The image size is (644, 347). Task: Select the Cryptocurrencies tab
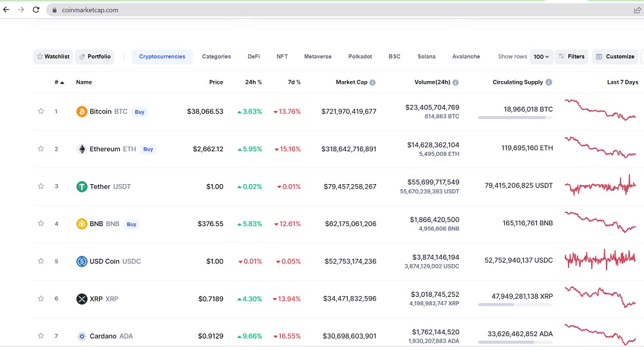(x=162, y=57)
